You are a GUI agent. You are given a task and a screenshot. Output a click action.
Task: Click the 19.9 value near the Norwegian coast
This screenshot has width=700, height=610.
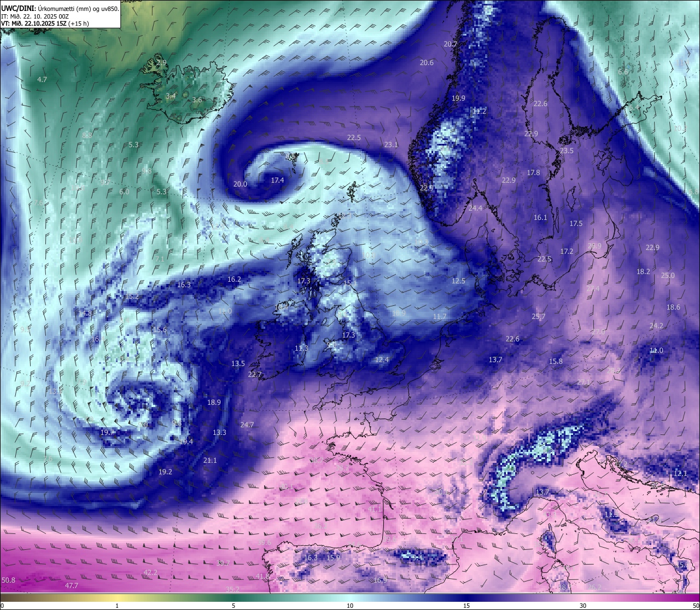458,98
